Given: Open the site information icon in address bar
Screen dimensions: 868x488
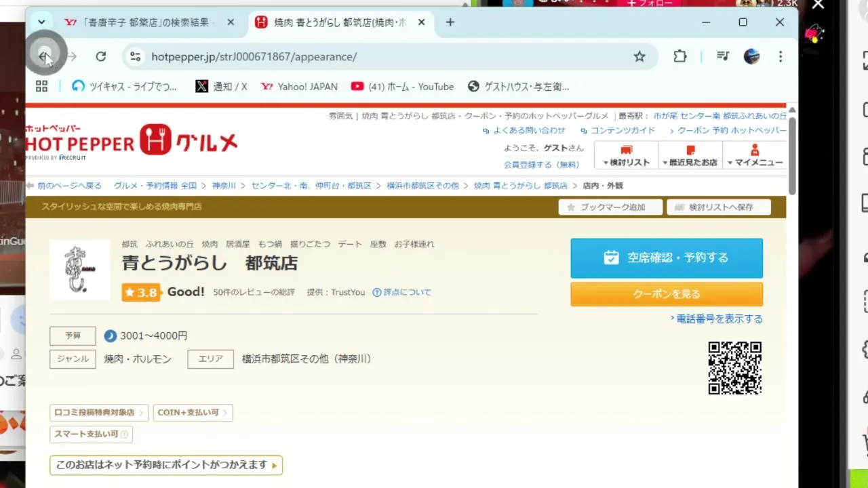Looking at the screenshot, I should pos(136,57).
